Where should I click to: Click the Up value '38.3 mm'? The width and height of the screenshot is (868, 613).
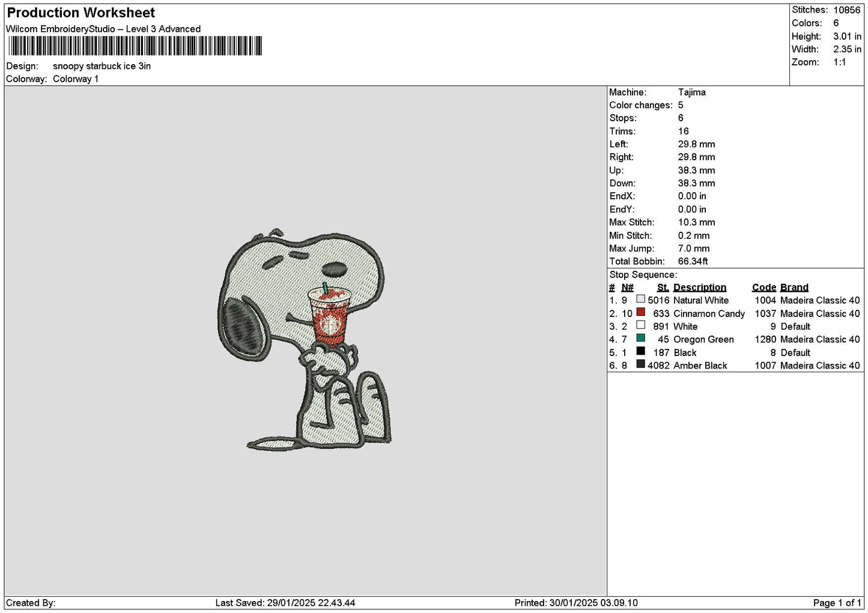[697, 171]
